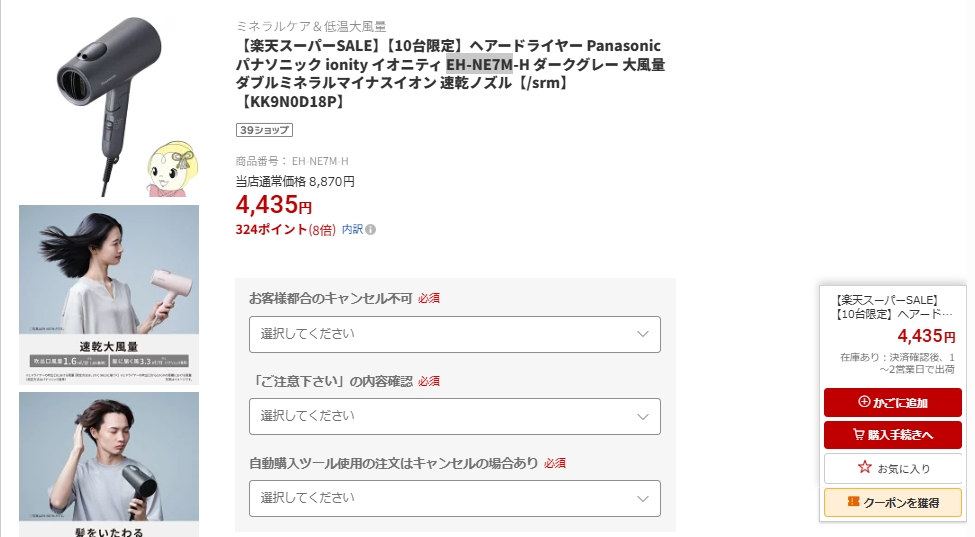Click the 商品番号 EH-NE7M-H text
The width and height of the screenshot is (975, 537).
[x=292, y=161]
